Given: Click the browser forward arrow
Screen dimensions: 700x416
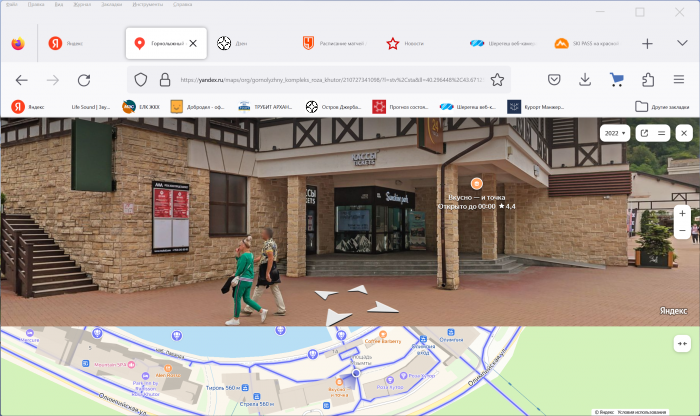Looking at the screenshot, I should pos(53,80).
